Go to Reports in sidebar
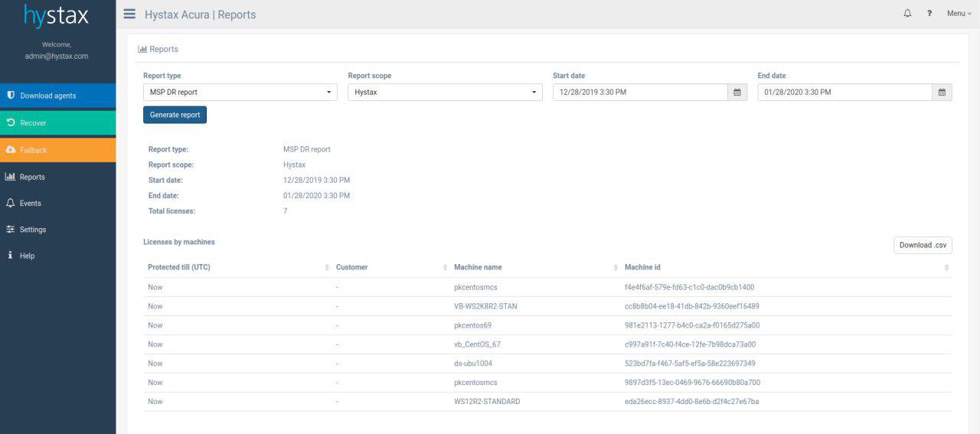Viewport: 980px width, 434px height. 58,177
